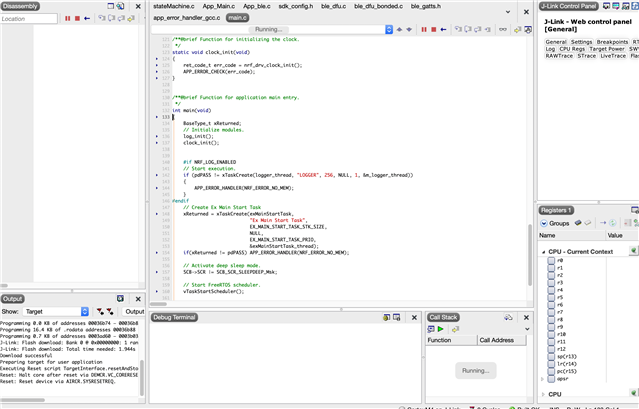Click the up diamond navigation arrow in editor
The width and height of the screenshot is (639, 409).
pyautogui.click(x=399, y=29)
